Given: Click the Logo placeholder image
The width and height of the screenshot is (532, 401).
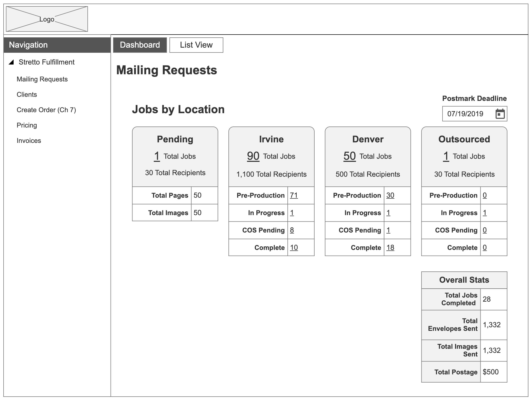Looking at the screenshot, I should (x=47, y=19).
